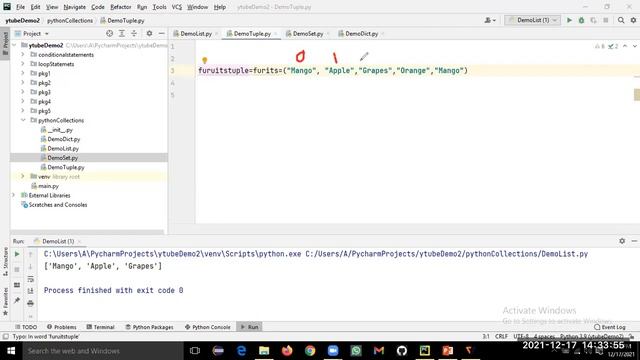Switch to PyCharm taskbar icon

(x=424, y=351)
